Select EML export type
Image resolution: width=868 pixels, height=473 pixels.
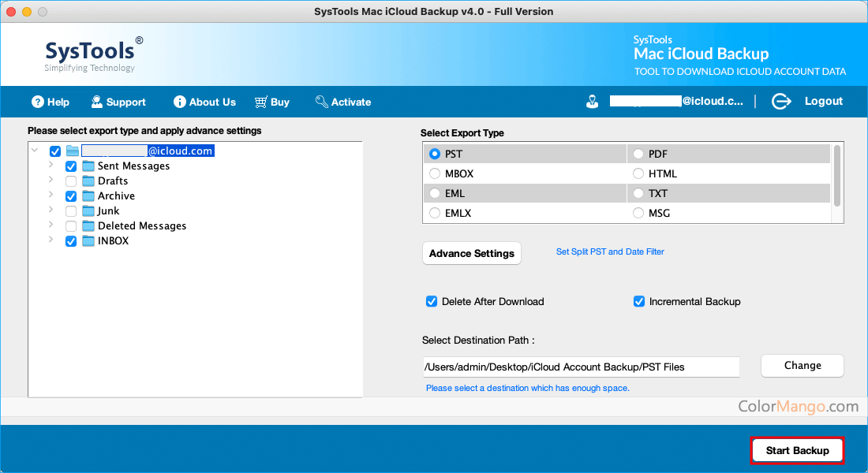[x=435, y=193]
